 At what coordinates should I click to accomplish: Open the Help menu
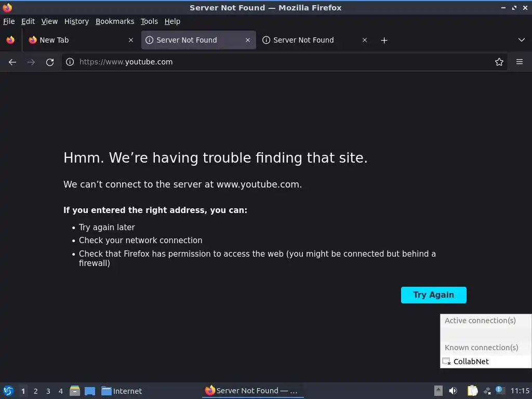(172, 21)
